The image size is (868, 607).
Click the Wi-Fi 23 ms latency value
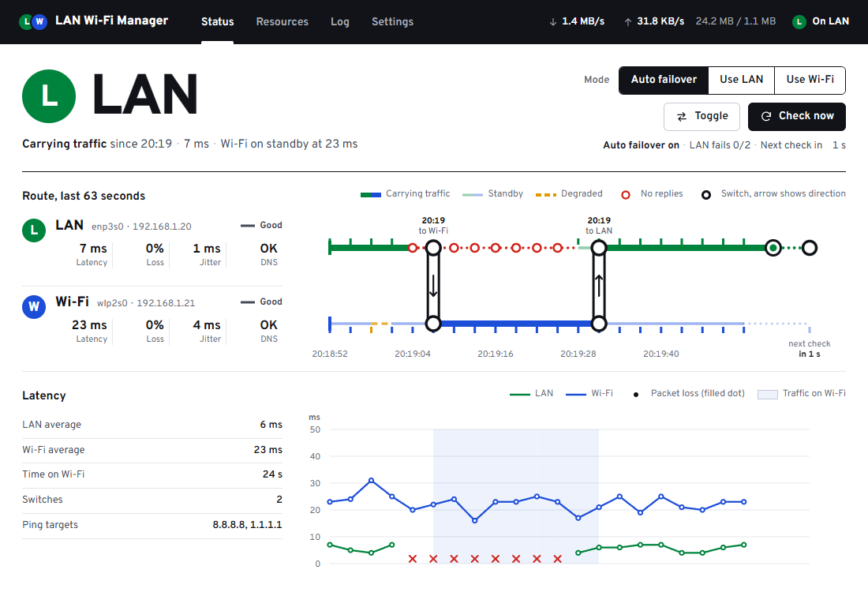point(89,325)
